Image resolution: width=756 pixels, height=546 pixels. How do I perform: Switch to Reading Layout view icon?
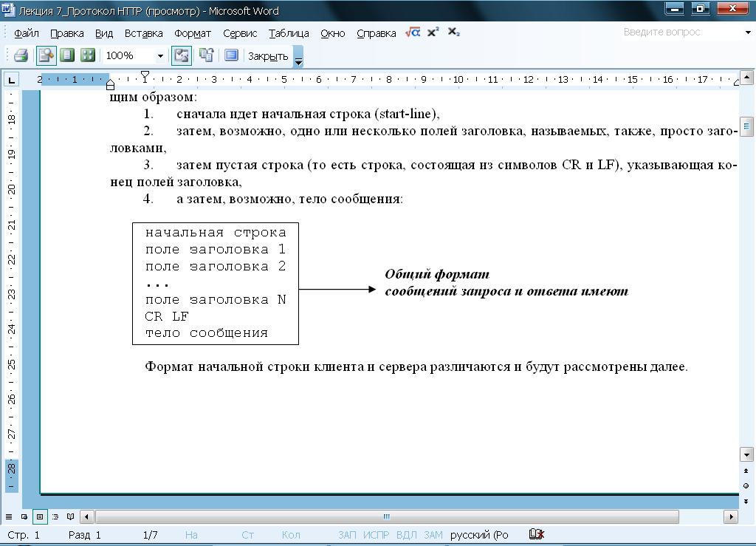tap(70, 516)
